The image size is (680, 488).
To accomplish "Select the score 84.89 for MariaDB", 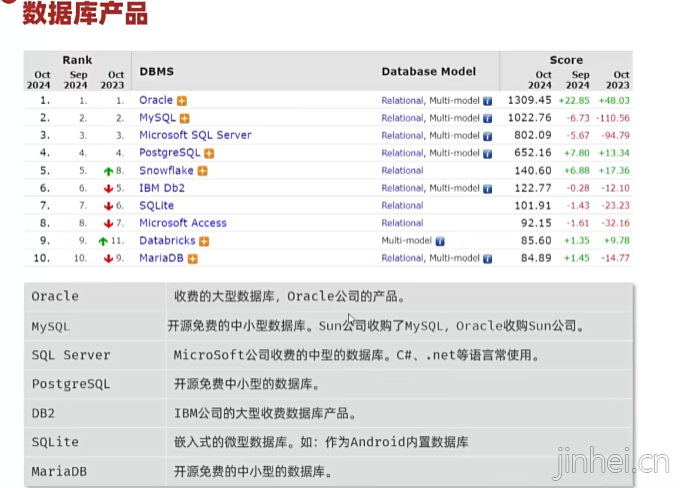I will click(536, 258).
